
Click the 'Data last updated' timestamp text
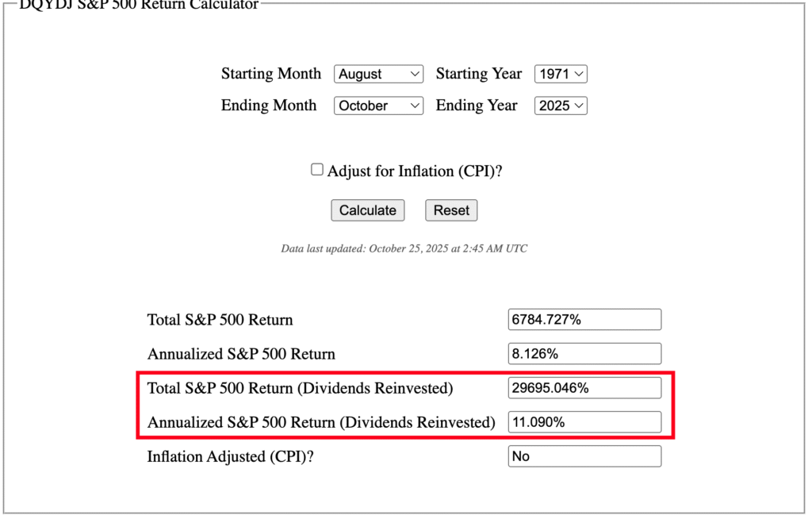pos(404,248)
